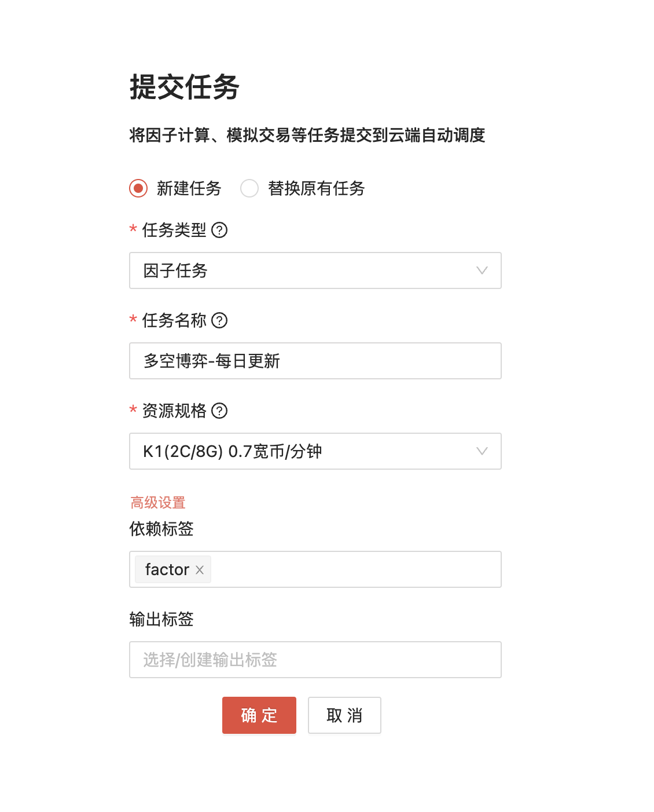Toggle the 高级设置 advanced settings section
This screenshot has height=812, width=654.
tap(157, 502)
